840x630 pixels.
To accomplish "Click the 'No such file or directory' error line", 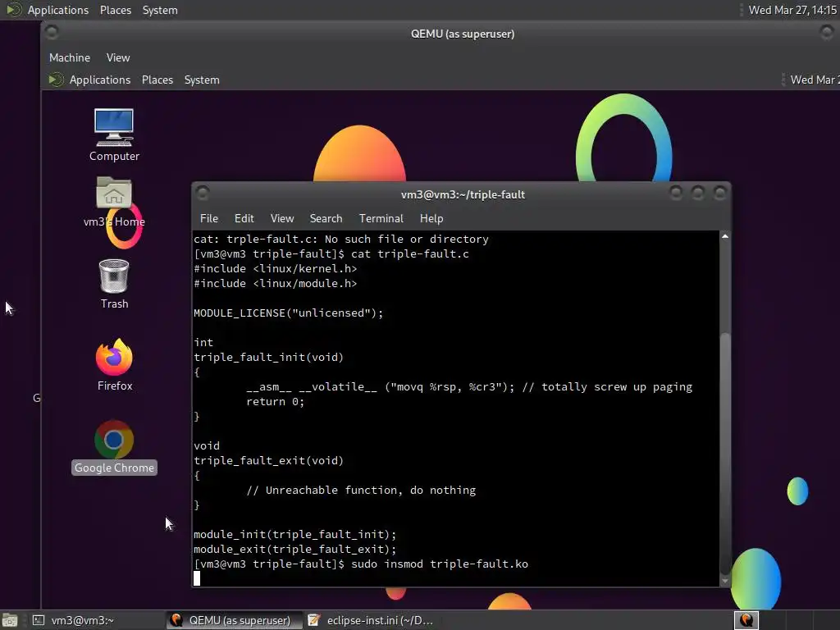I will pyautogui.click(x=340, y=239).
